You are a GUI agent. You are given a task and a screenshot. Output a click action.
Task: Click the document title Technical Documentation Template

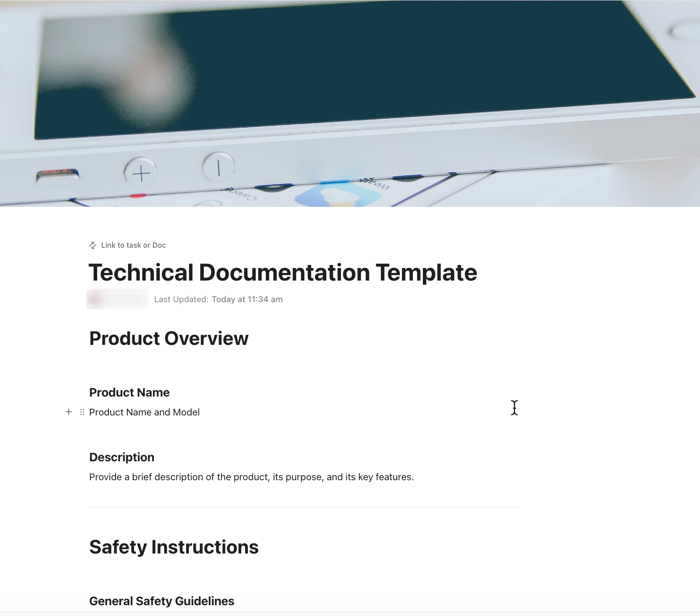point(283,272)
